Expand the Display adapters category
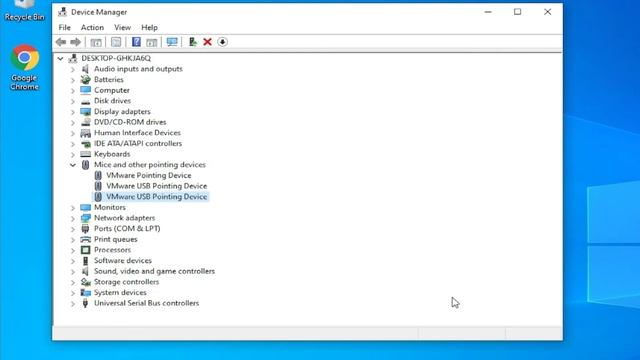Screen dimensions: 640x360 click(73, 112)
